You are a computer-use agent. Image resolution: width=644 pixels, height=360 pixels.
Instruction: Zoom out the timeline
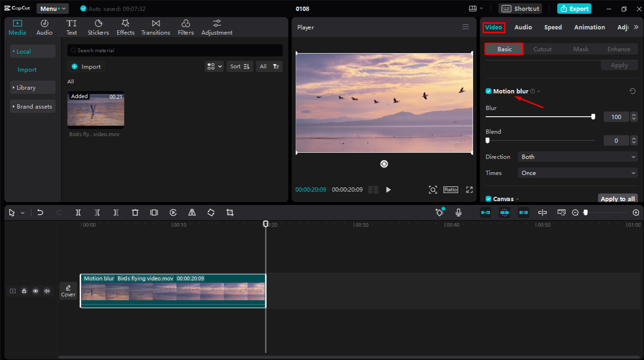576,213
